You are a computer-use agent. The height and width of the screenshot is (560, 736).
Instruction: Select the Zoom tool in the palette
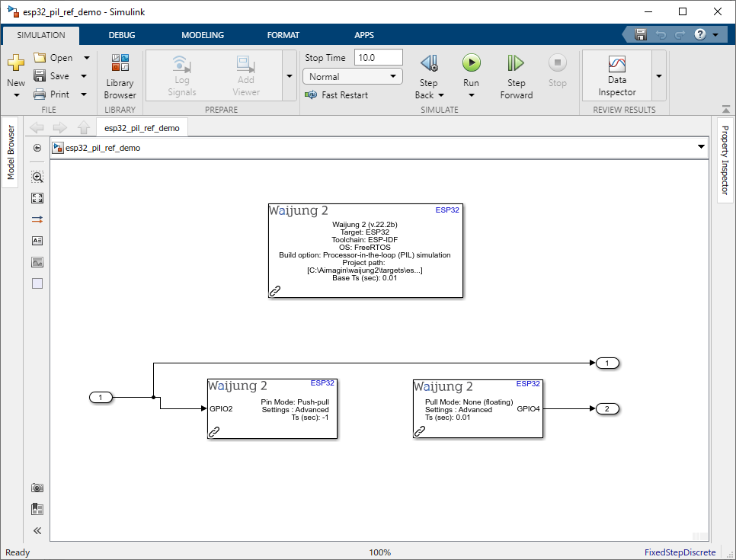pyautogui.click(x=37, y=177)
